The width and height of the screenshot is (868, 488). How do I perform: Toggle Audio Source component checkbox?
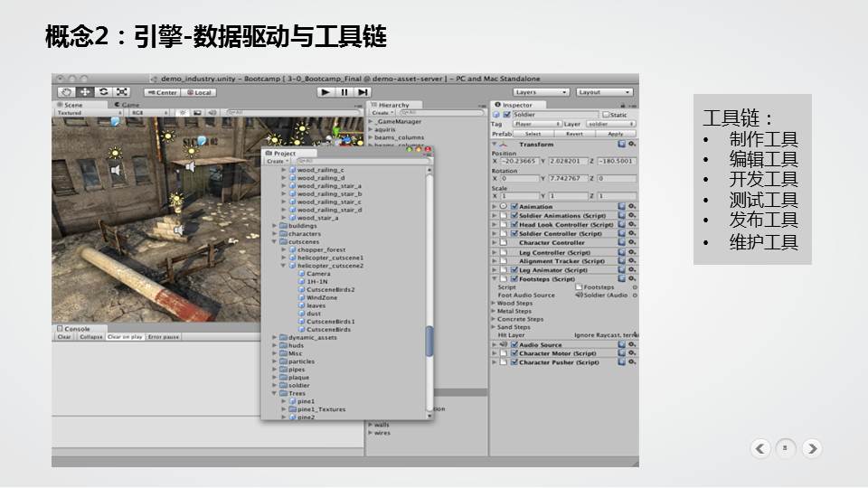pos(514,344)
